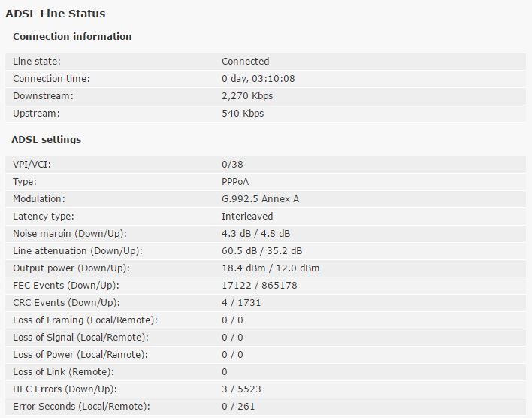Click the Loss of Link (Remote) label

point(63,372)
